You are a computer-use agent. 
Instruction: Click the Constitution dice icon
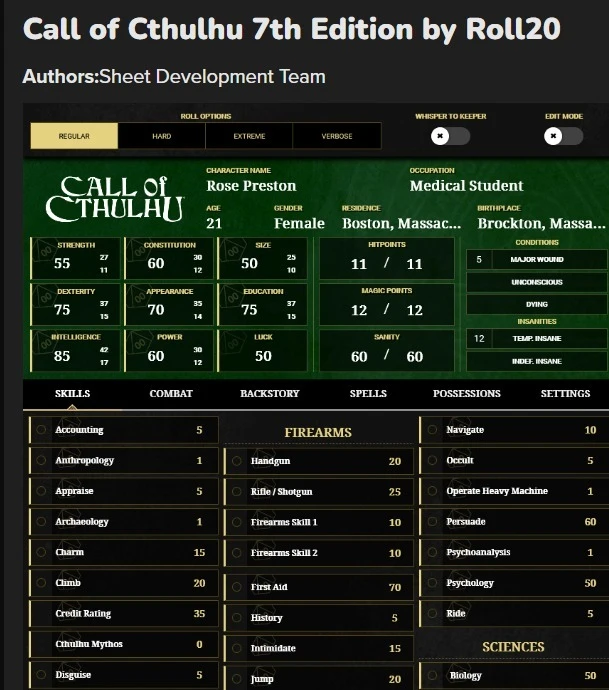point(139,250)
